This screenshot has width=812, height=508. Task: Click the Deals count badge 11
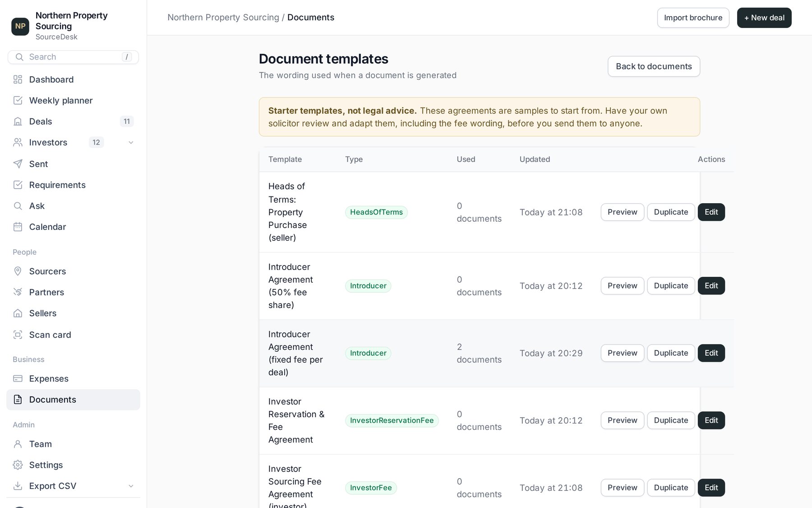tap(127, 121)
